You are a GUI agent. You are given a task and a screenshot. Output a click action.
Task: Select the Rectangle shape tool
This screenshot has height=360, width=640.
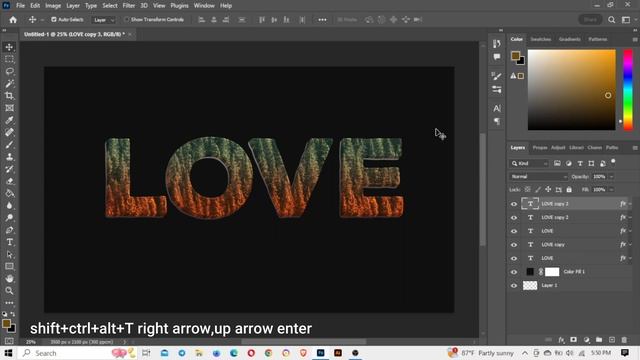pyautogui.click(x=9, y=267)
